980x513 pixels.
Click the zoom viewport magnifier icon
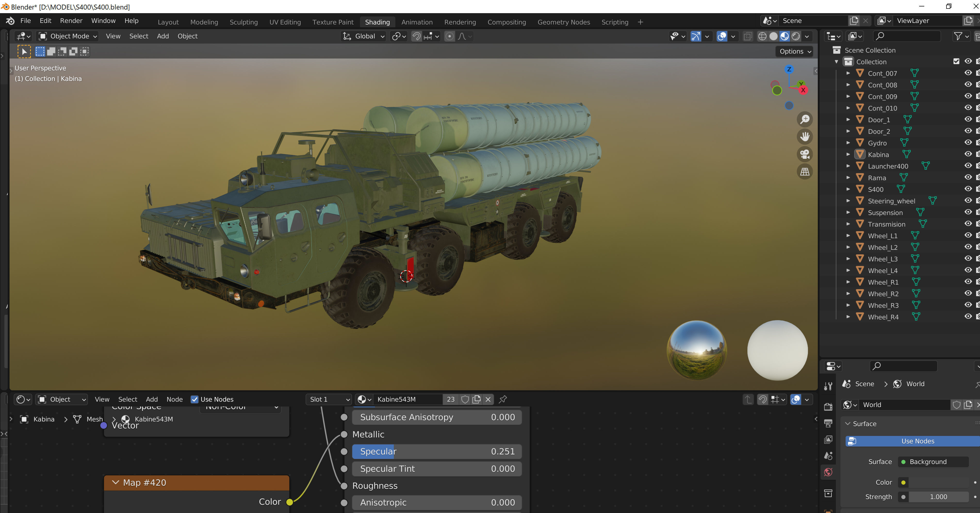[x=805, y=119]
